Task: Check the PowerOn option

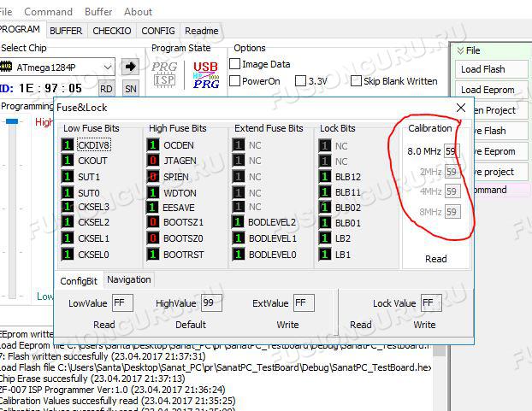Action: coord(235,81)
